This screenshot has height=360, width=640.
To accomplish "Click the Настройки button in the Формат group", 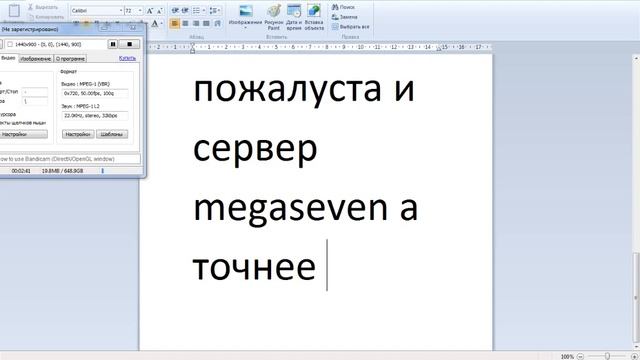I will pos(78,134).
